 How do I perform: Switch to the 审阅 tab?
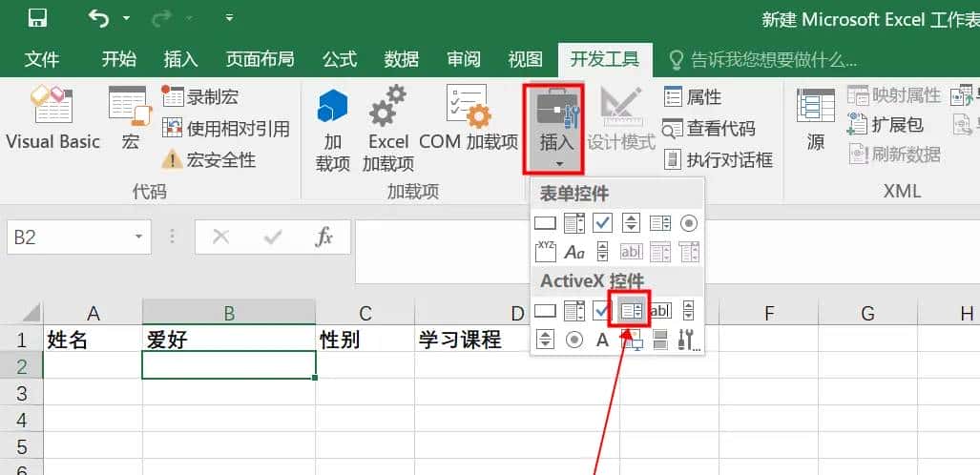(464, 60)
